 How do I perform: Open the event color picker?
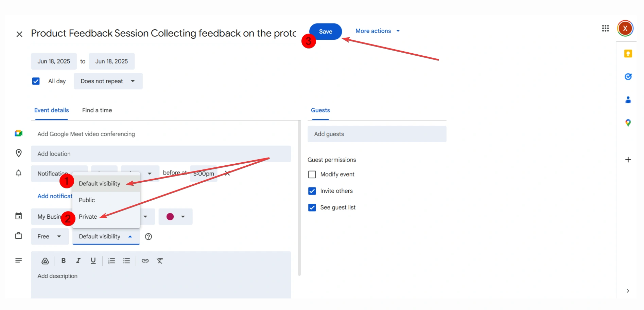pyautogui.click(x=175, y=217)
